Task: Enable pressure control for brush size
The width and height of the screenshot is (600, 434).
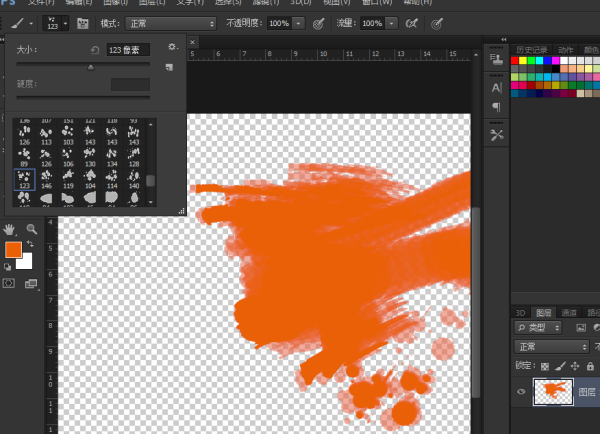Action: [437, 24]
